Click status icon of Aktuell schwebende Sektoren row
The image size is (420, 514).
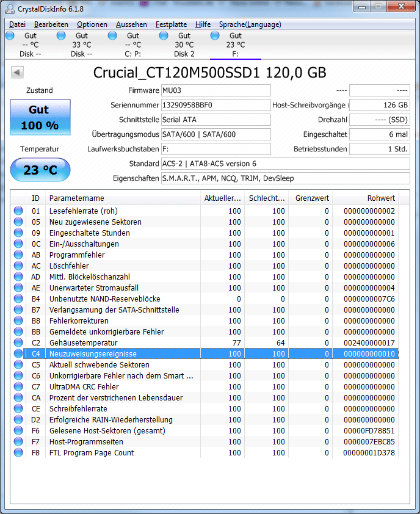18,364
